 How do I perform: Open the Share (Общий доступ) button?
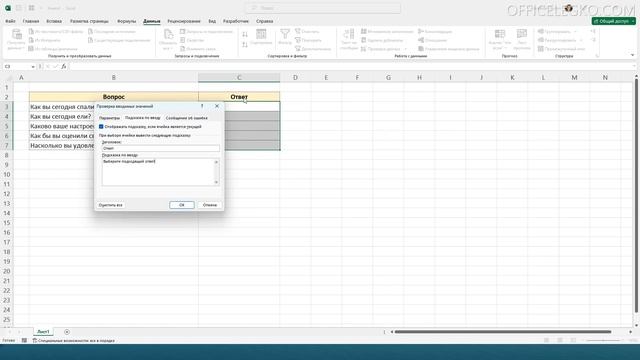pos(613,21)
